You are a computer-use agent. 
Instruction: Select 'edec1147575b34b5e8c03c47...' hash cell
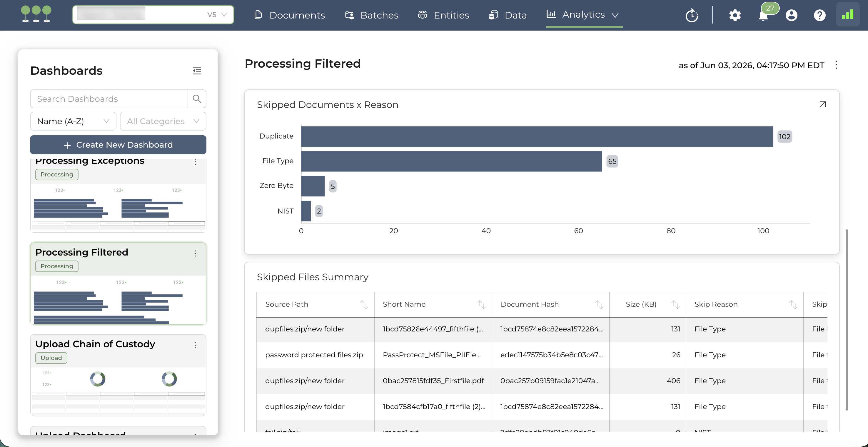coord(551,355)
